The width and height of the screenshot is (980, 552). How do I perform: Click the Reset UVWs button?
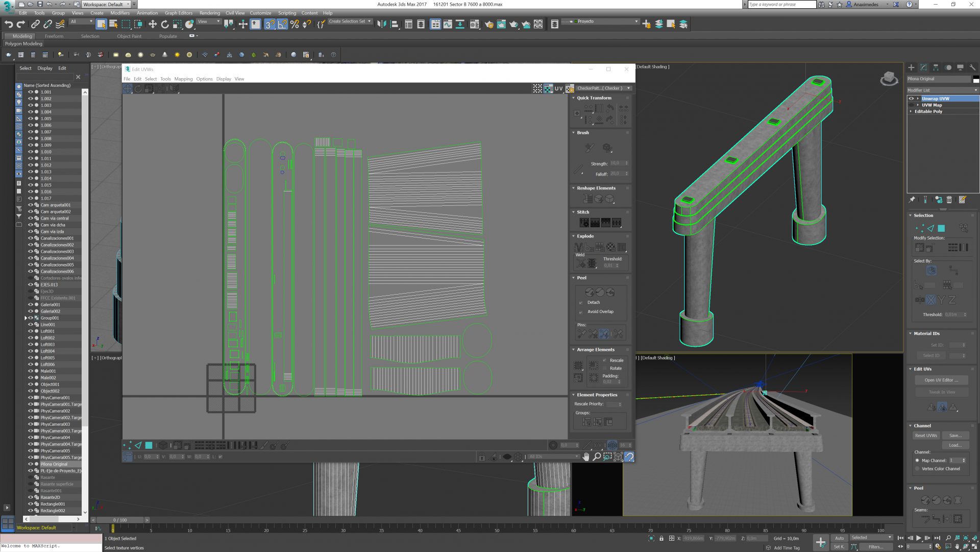[x=926, y=436]
